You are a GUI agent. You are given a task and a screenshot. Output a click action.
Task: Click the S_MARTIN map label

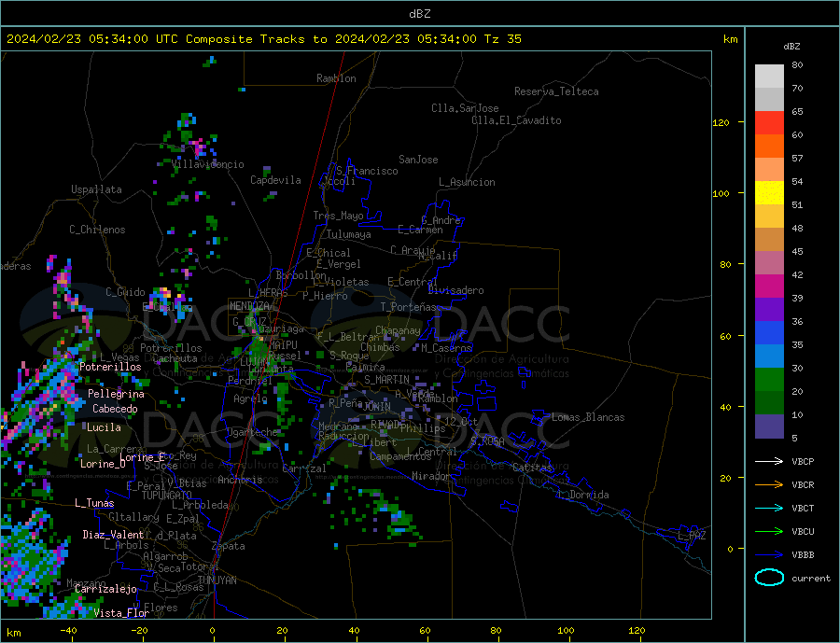[386, 380]
